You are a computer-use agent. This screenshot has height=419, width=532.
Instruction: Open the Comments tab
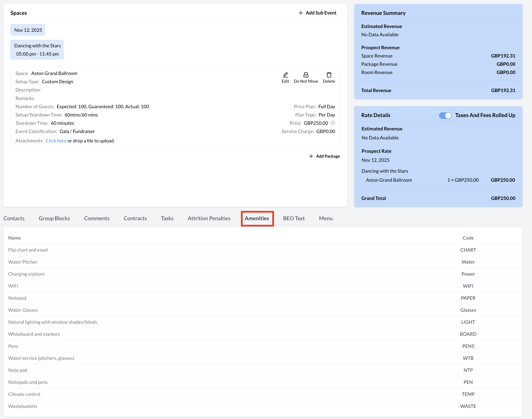coord(96,218)
